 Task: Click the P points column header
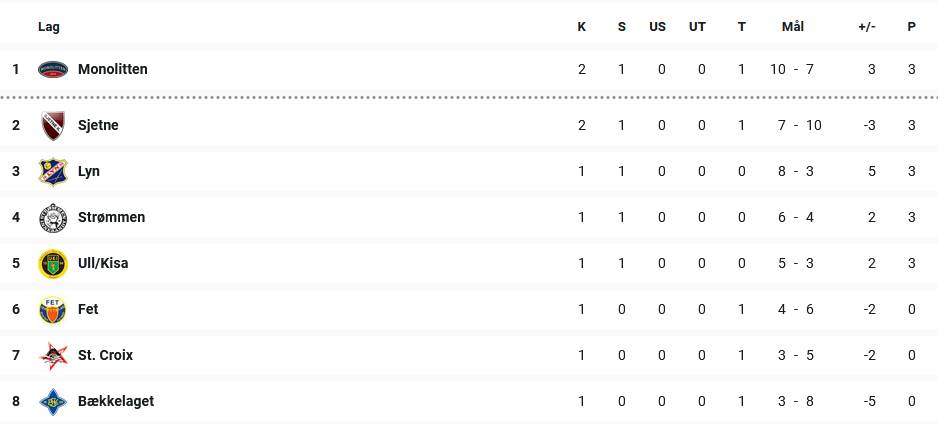[911, 27]
